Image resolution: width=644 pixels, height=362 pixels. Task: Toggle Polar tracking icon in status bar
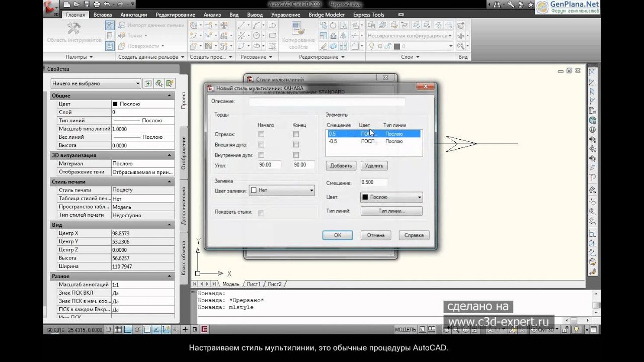[137, 329]
